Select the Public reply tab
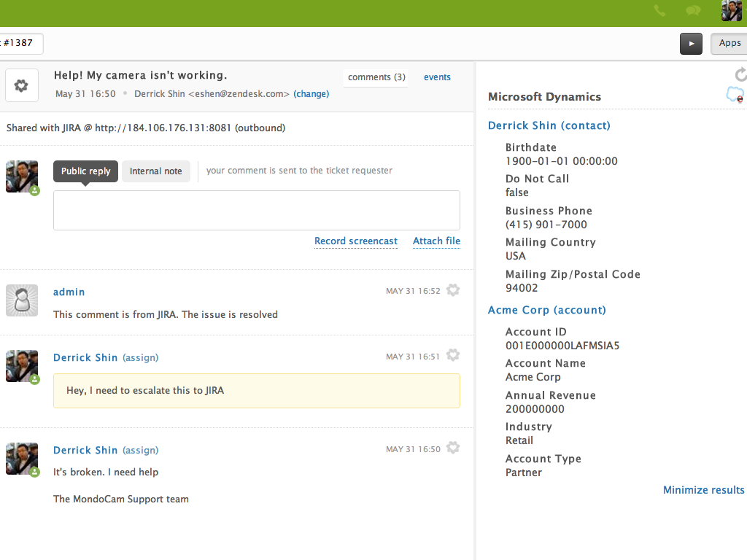This screenshot has width=747, height=560. coord(85,171)
